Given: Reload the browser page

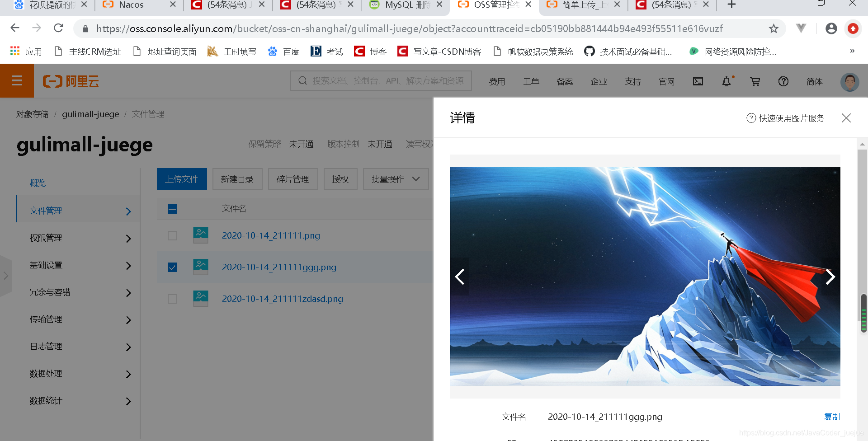Looking at the screenshot, I should click(58, 28).
